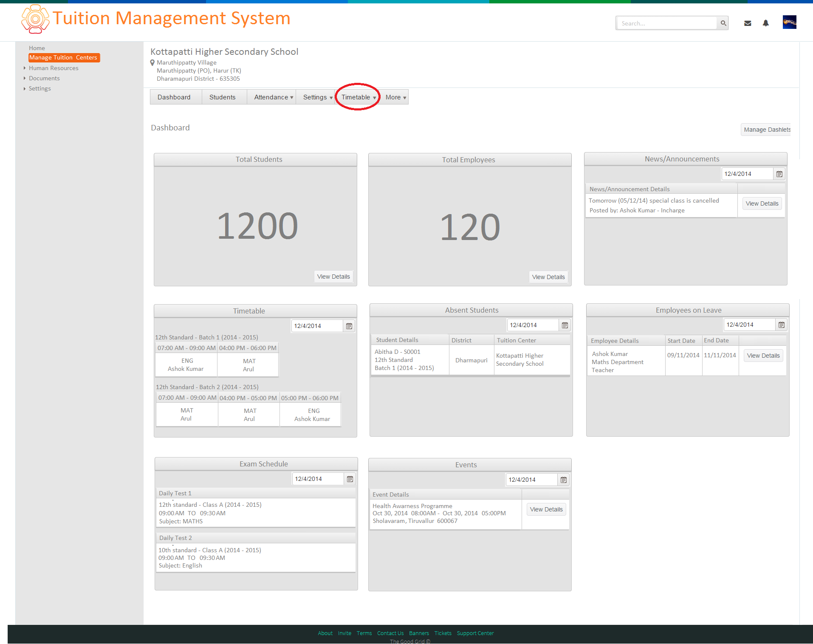813x644 pixels.
Task: View Details of cancelled special class announcement
Action: point(762,204)
